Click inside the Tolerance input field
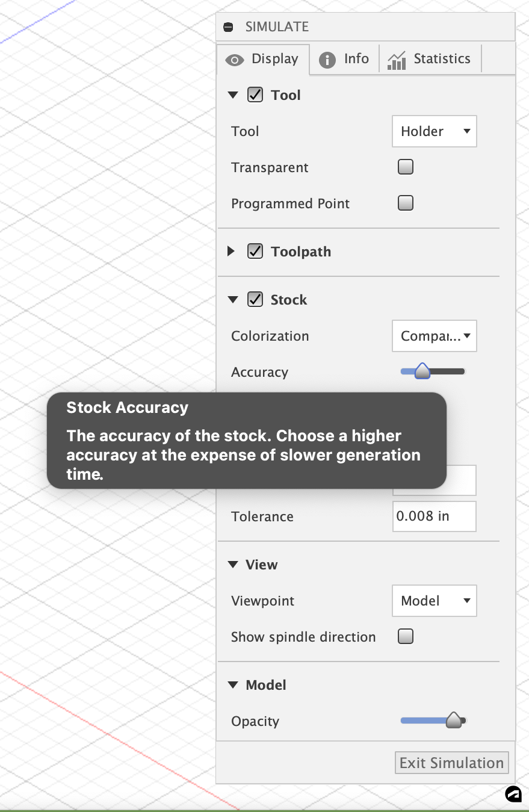Image resolution: width=529 pixels, height=812 pixels. (434, 516)
